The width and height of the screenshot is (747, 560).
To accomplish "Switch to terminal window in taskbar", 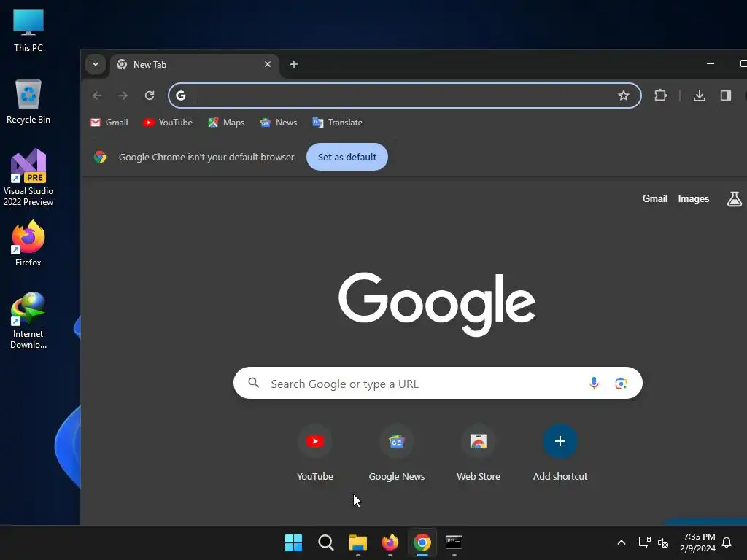I will [x=454, y=542].
